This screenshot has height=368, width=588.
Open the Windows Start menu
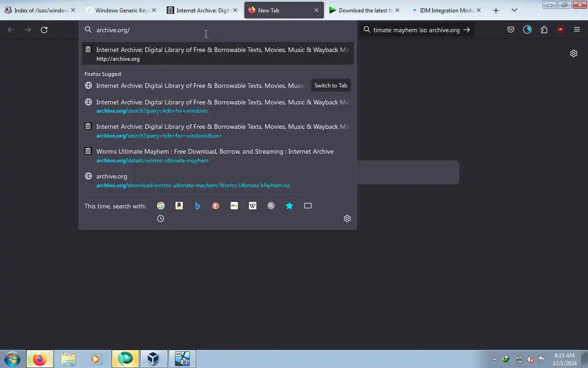12,359
